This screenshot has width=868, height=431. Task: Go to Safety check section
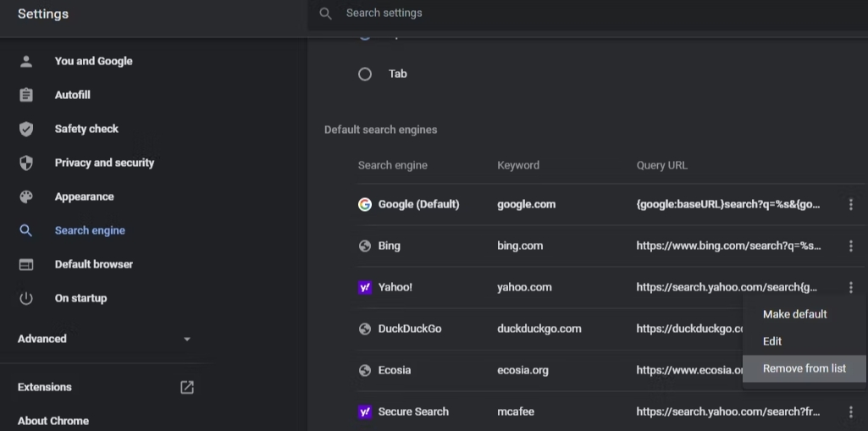[x=86, y=129]
